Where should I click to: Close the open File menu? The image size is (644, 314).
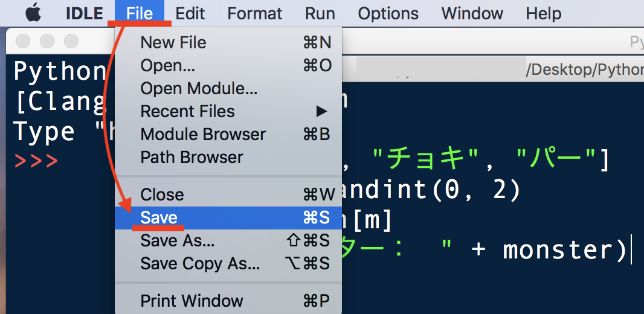pos(140,13)
